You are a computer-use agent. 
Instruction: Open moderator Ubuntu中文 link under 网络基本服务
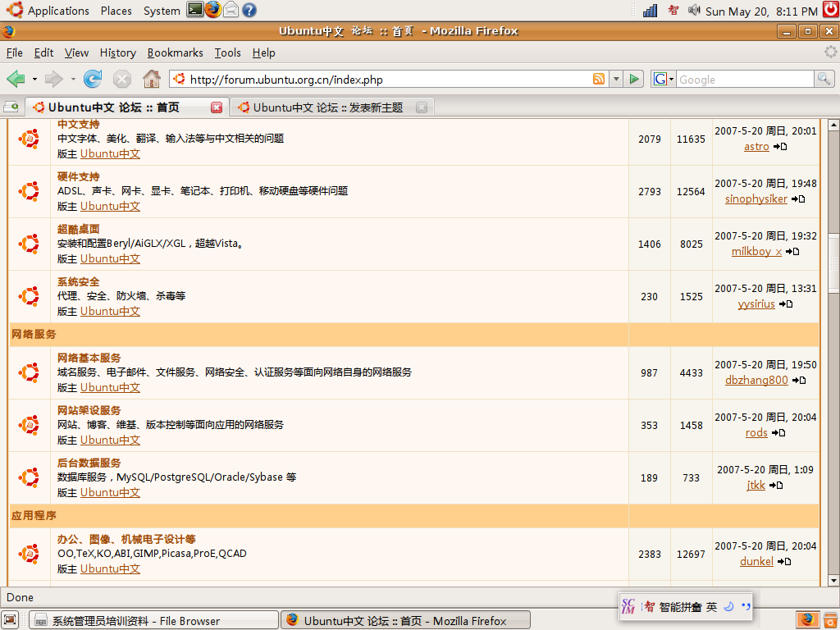[x=111, y=387]
